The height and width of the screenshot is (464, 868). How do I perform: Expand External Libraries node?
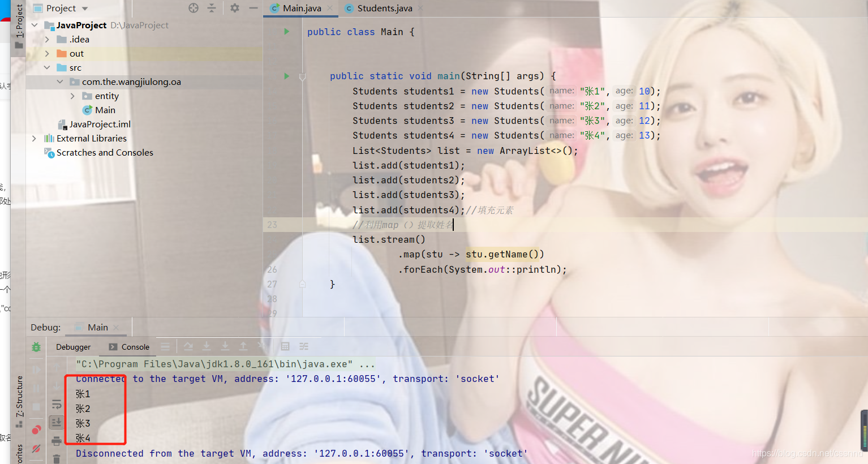point(34,138)
